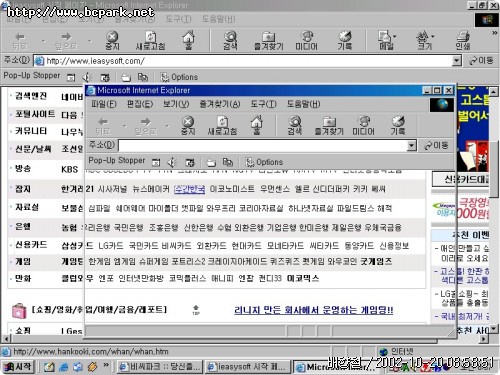Open the 즐겨찾기(A) menu in front window
The image size is (500, 375).
coord(220,104)
